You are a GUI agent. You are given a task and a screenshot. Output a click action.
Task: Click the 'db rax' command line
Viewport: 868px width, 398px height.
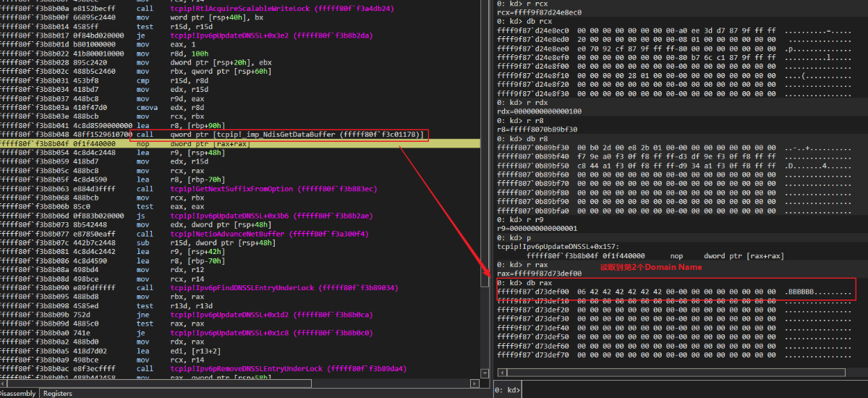click(525, 282)
